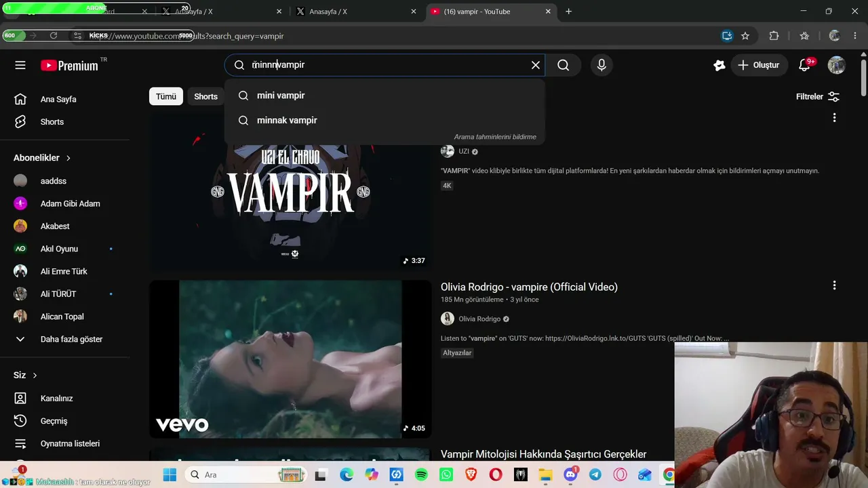Open Ali Emre Türk subscription
868x488 pixels.
(64, 271)
